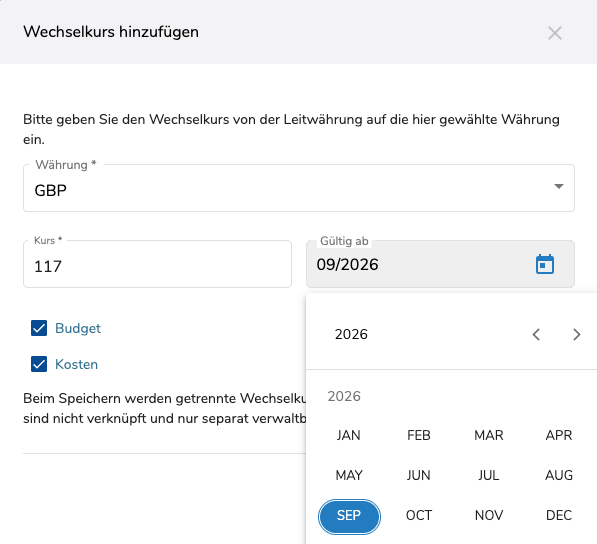Pick JUN from month grid
The height and width of the screenshot is (544, 597).
pos(419,475)
